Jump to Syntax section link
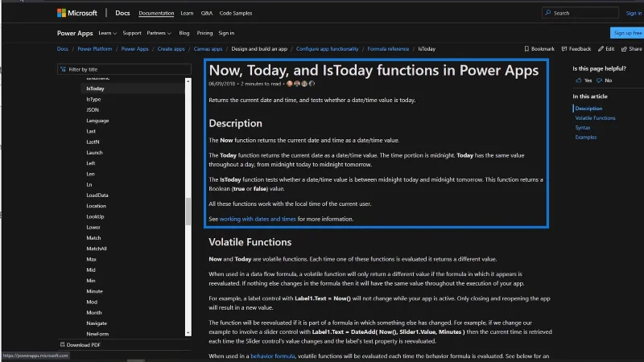The height and width of the screenshot is (362, 644). point(582,128)
